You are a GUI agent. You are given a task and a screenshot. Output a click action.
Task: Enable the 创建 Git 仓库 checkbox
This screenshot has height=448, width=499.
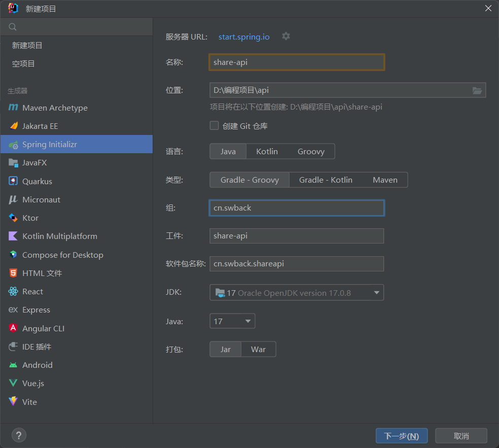click(214, 125)
